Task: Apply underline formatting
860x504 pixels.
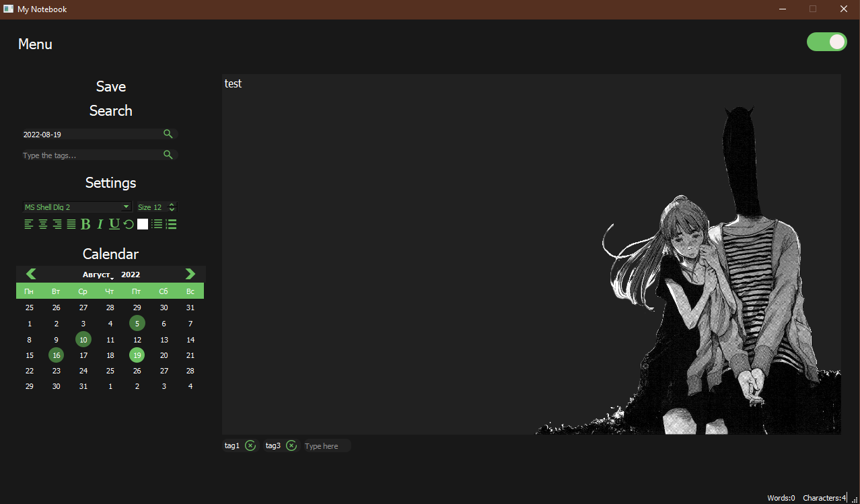Action: tap(114, 224)
